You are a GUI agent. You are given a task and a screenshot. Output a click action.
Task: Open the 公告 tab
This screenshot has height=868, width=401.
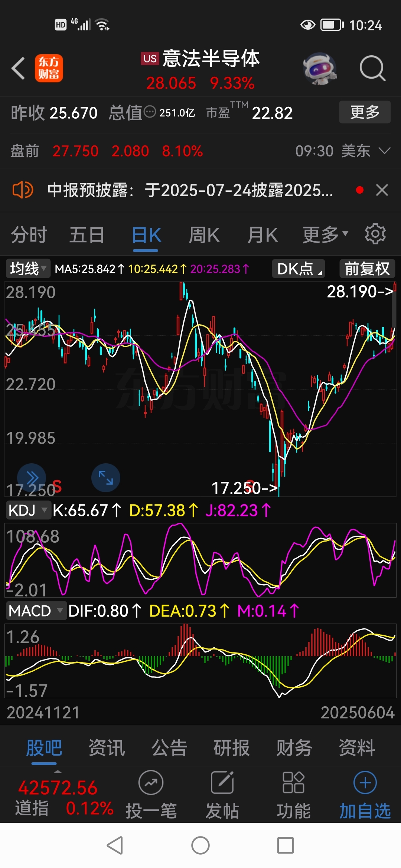click(x=169, y=748)
